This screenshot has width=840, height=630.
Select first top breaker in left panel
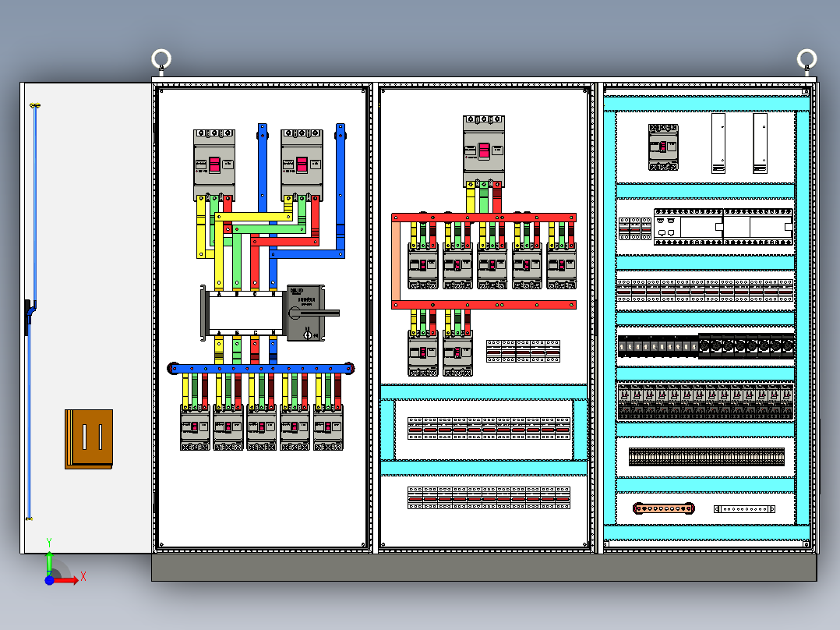click(214, 165)
